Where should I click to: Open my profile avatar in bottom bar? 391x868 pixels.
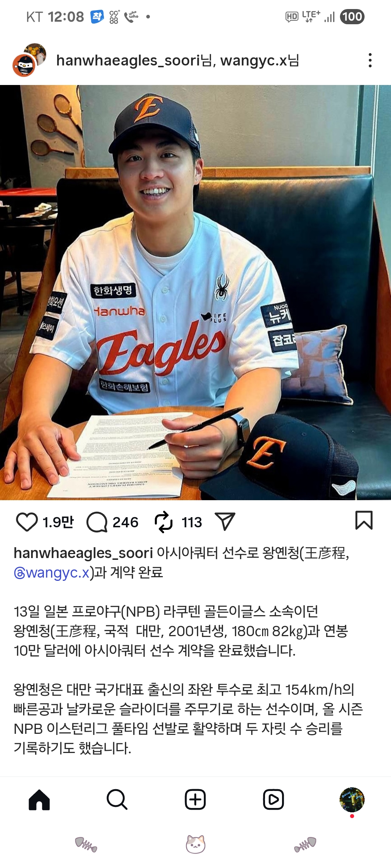(x=352, y=799)
